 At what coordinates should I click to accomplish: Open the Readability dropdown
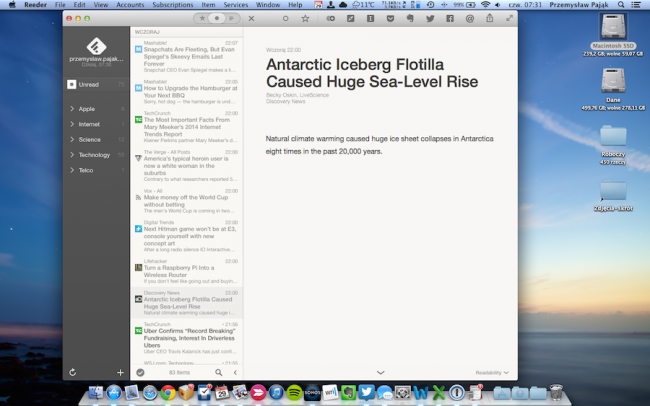point(492,373)
